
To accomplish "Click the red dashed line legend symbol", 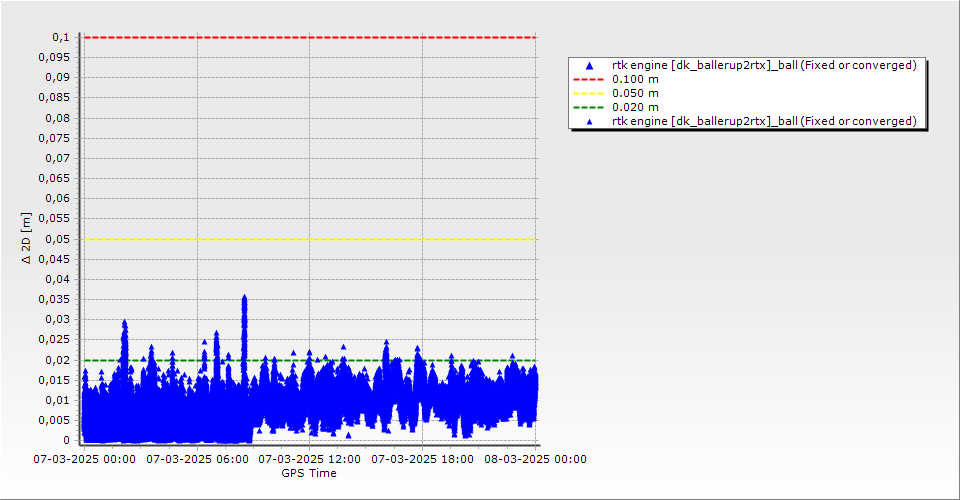I will click(589, 79).
